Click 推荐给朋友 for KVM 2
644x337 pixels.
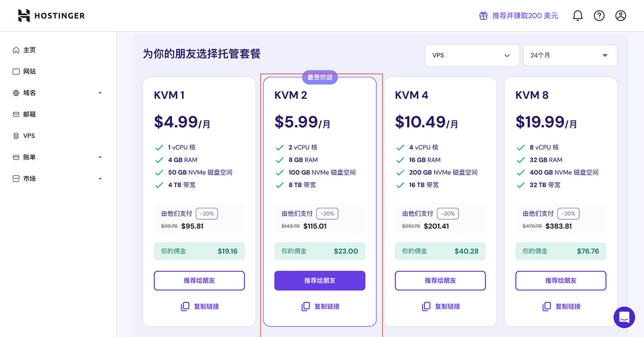320,280
